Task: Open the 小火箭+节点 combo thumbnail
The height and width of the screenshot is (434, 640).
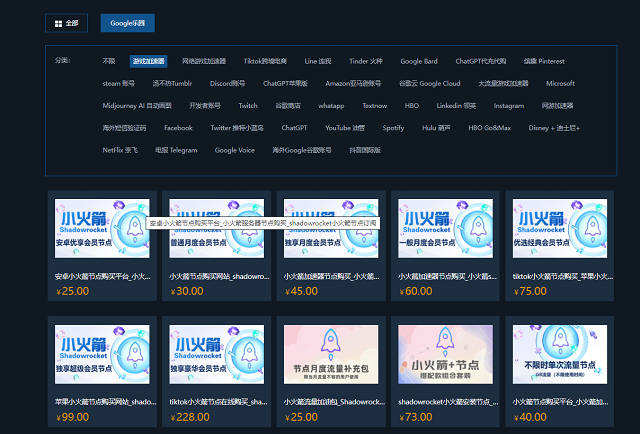Action: click(445, 354)
